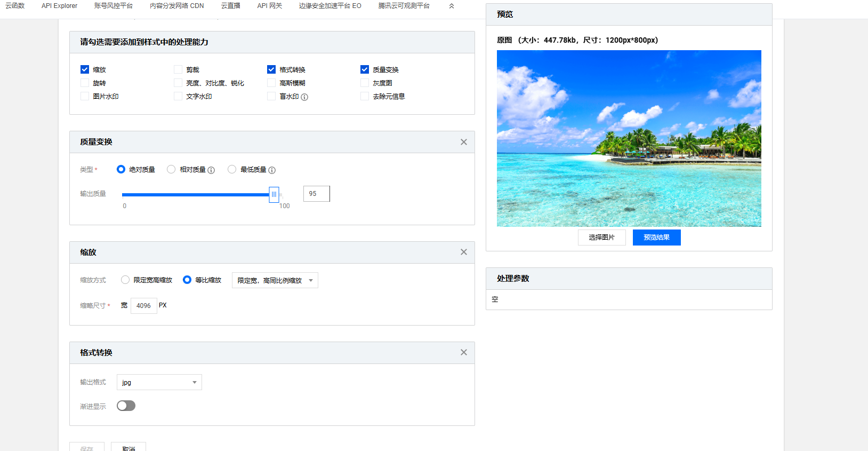
Task: Close the 质量变换 panel
Action: (x=464, y=142)
